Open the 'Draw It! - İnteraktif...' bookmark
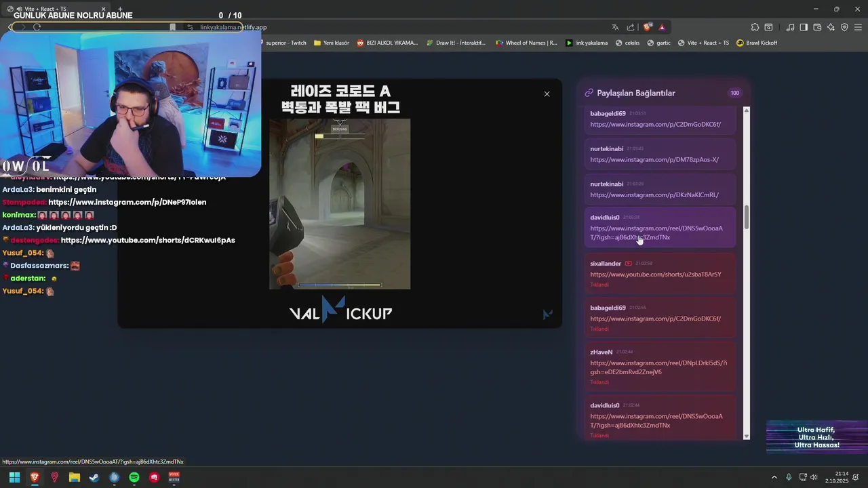 point(456,43)
